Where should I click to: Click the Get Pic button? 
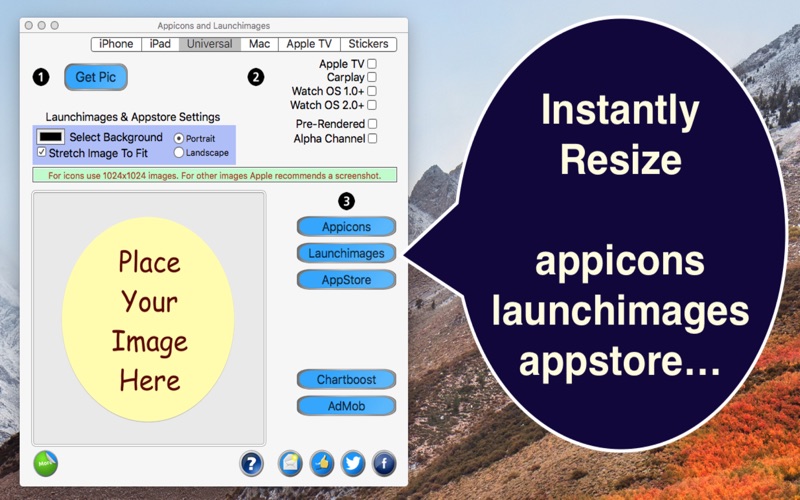click(x=96, y=77)
